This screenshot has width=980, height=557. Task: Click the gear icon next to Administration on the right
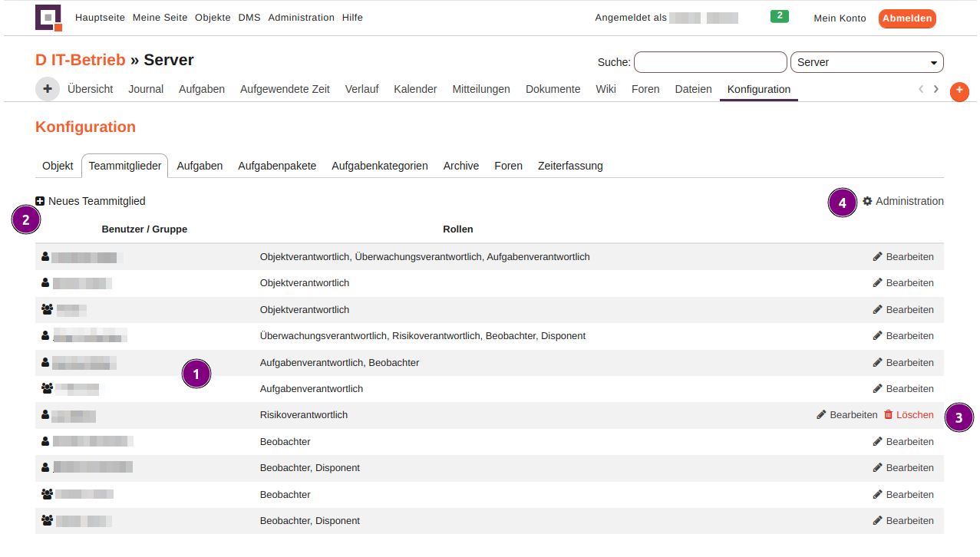tap(868, 201)
